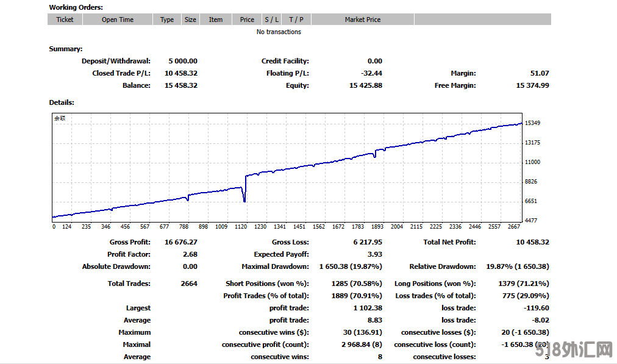Select consecutive profit value 2 968.84 (8)
The height and width of the screenshot is (364, 617).
tap(362, 344)
